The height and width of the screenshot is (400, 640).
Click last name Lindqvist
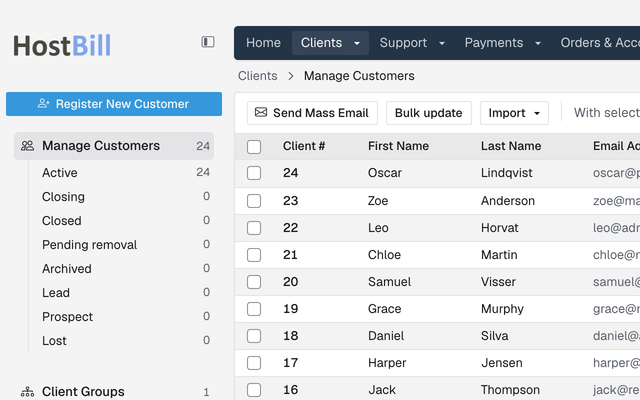(507, 173)
